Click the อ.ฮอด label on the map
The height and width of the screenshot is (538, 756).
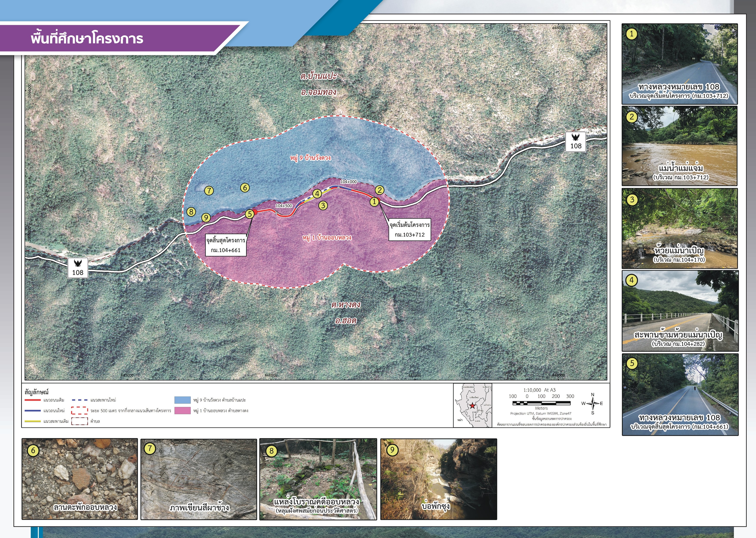coord(346,321)
